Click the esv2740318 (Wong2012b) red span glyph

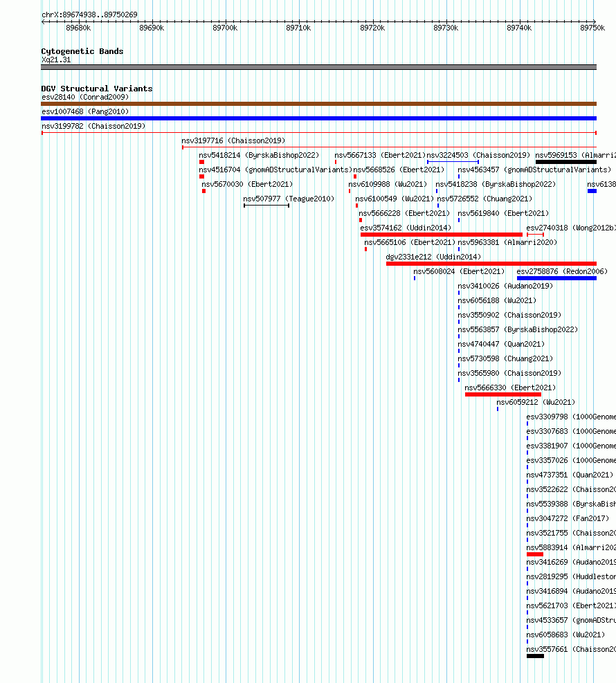(x=535, y=235)
